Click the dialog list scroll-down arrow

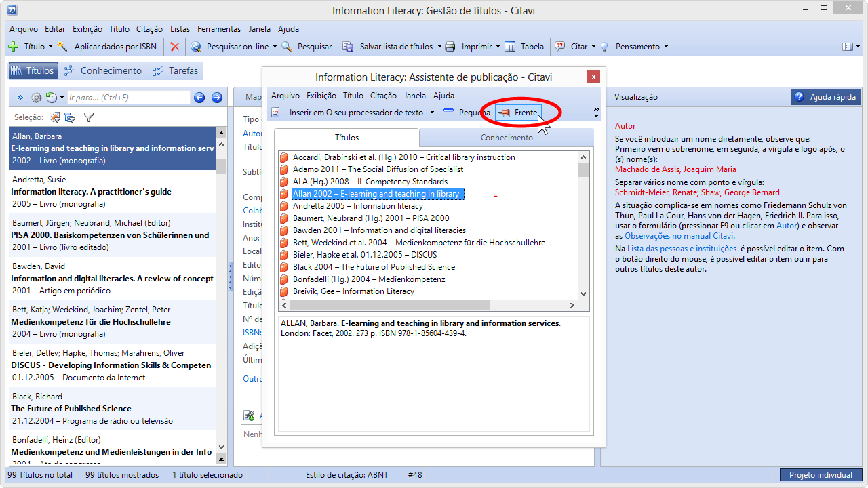(584, 294)
